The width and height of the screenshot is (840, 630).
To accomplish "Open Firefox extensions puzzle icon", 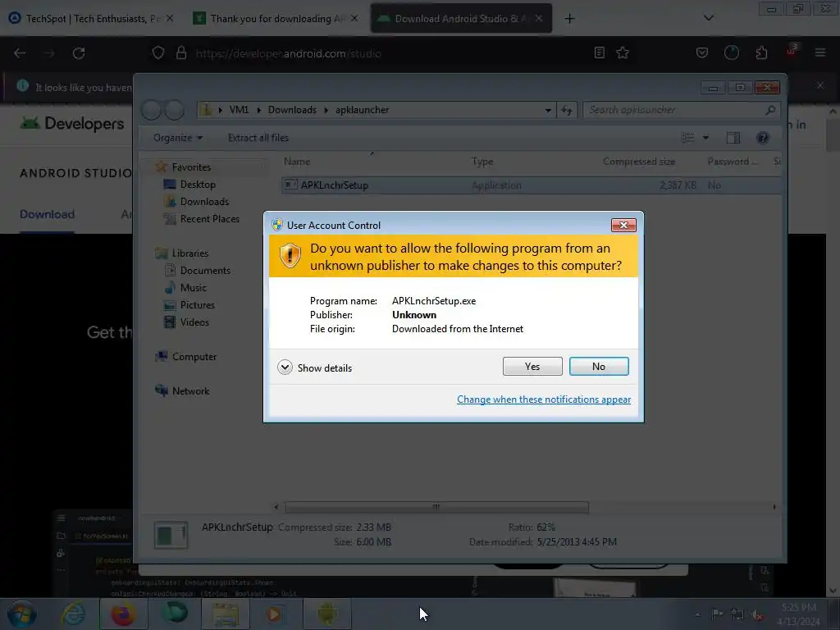I will pos(761,52).
